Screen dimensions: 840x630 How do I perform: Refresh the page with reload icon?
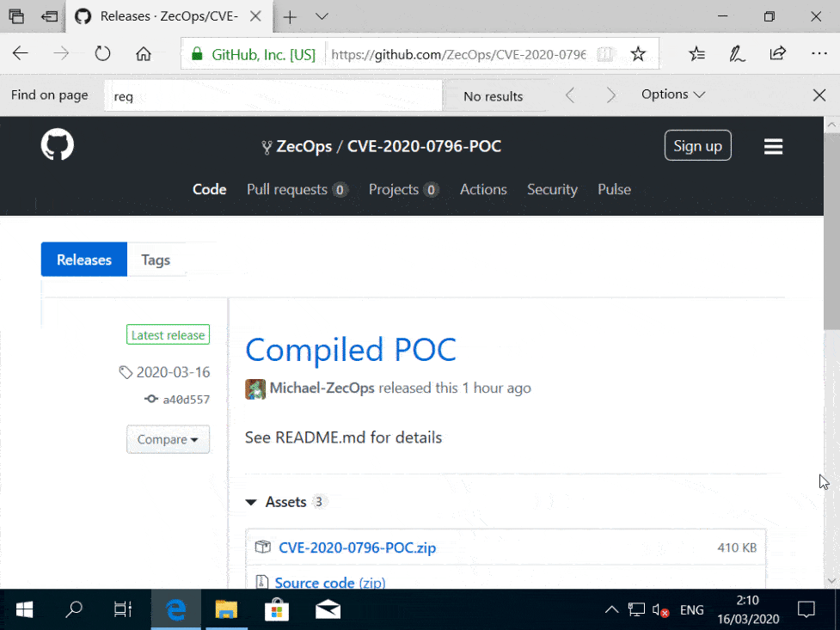102,53
